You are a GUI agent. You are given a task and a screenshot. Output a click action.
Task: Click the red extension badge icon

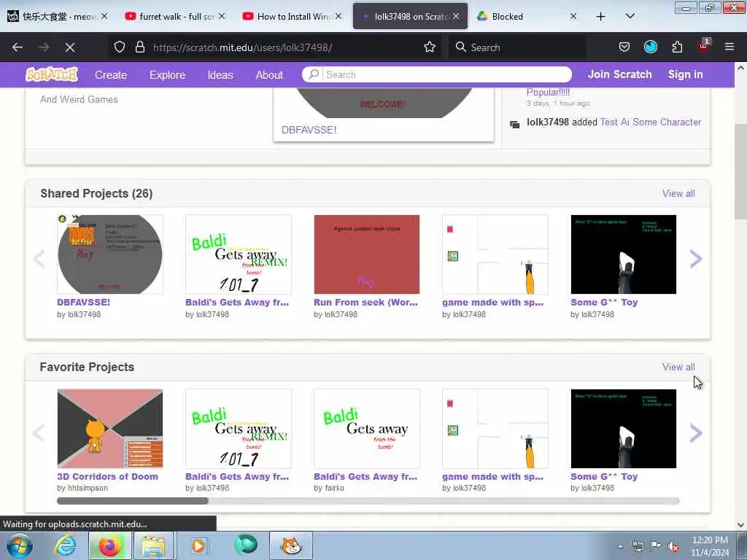[704, 46]
